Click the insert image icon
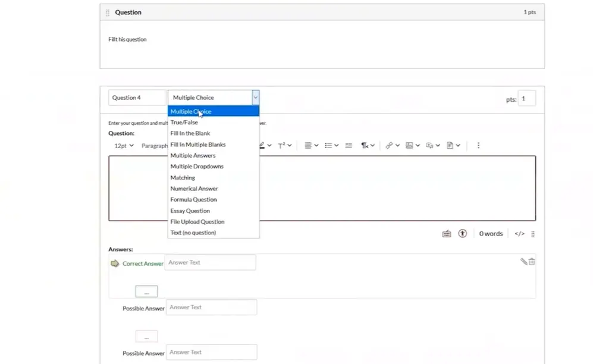 tap(409, 145)
